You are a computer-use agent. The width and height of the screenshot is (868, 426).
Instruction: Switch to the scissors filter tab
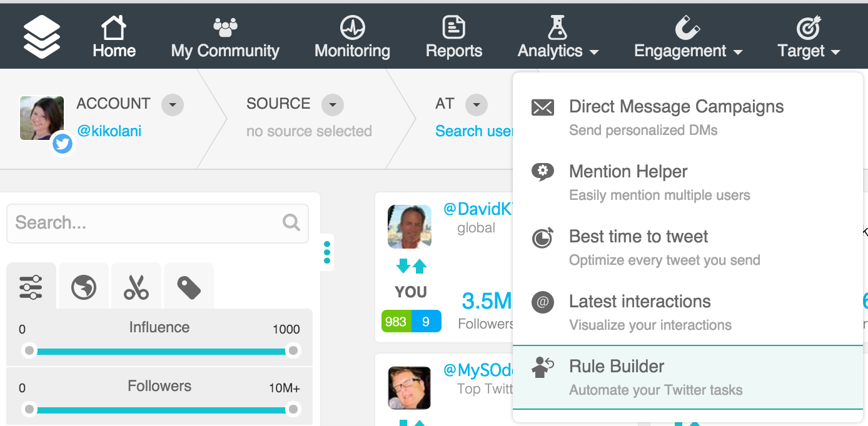pos(136,285)
